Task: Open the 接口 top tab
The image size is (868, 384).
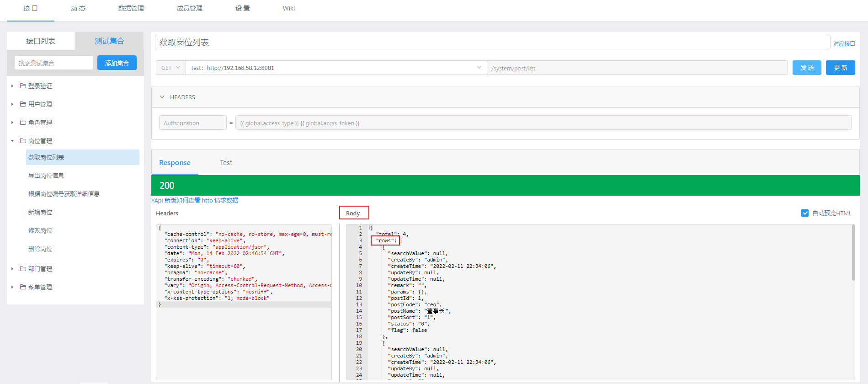Action: pos(31,9)
